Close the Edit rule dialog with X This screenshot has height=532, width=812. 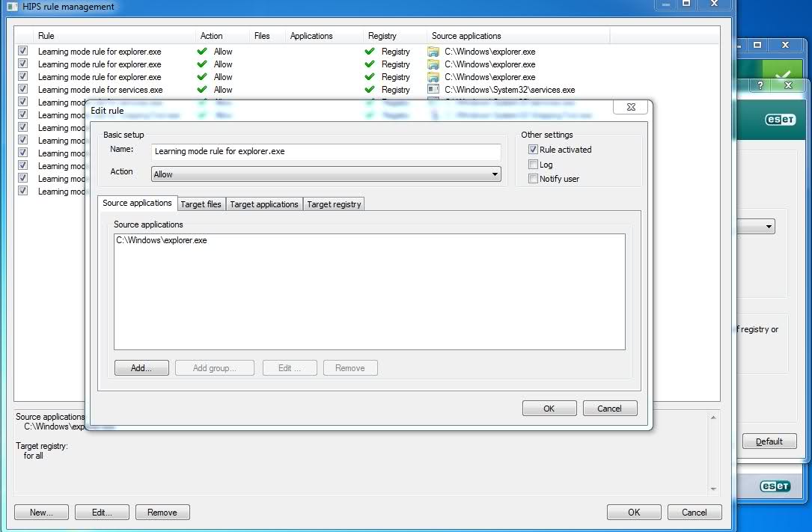(630, 108)
